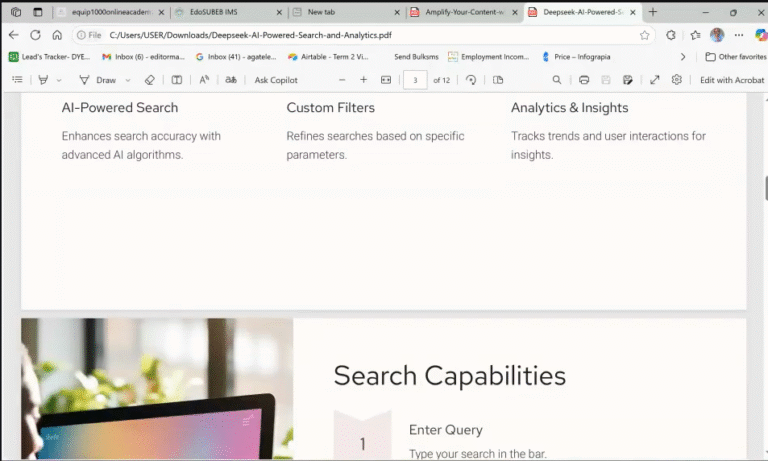Select the PDF highlight tool

pos(43,79)
